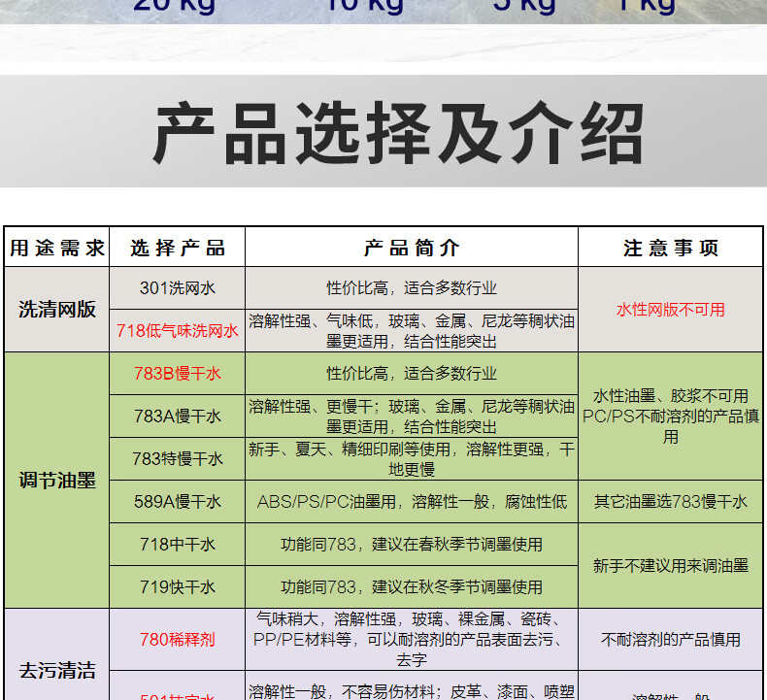Click the red 780稀释剂 product name

point(177,640)
